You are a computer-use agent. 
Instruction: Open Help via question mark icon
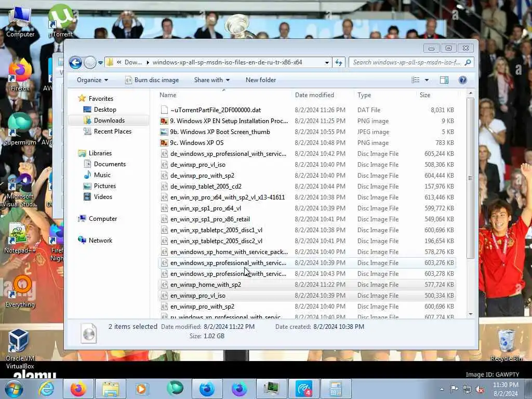(462, 80)
